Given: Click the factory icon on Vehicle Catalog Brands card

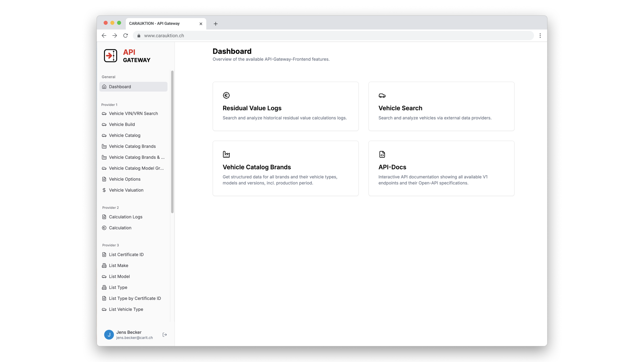Looking at the screenshot, I should 226,154.
